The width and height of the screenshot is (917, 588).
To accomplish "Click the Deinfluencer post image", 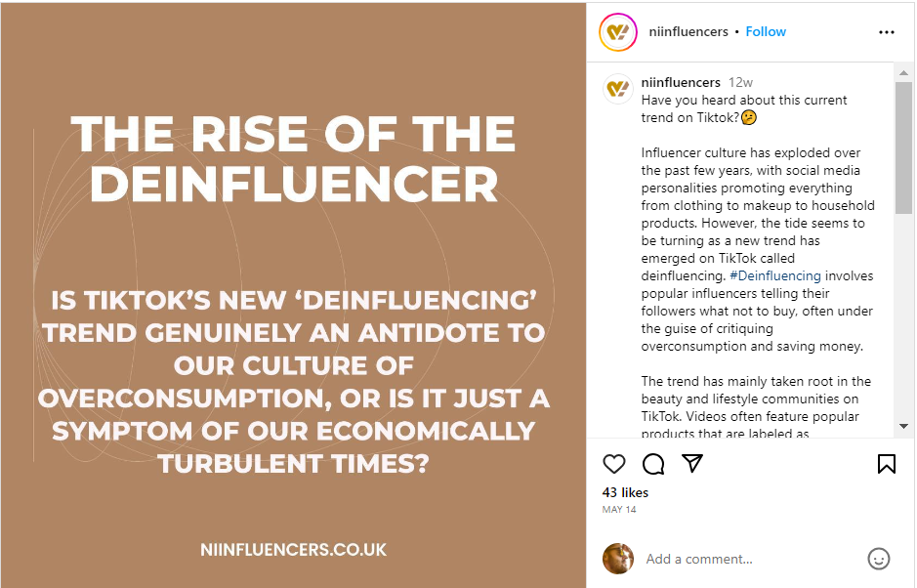I will [293, 293].
